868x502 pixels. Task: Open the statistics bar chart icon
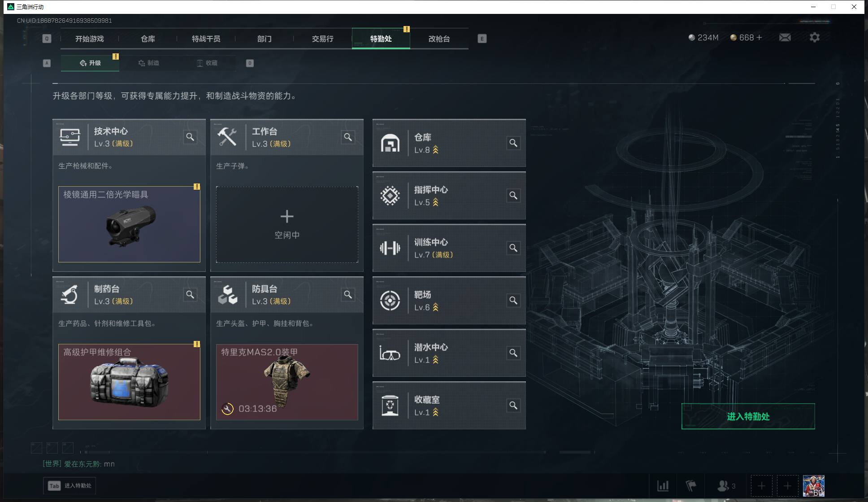tap(663, 486)
